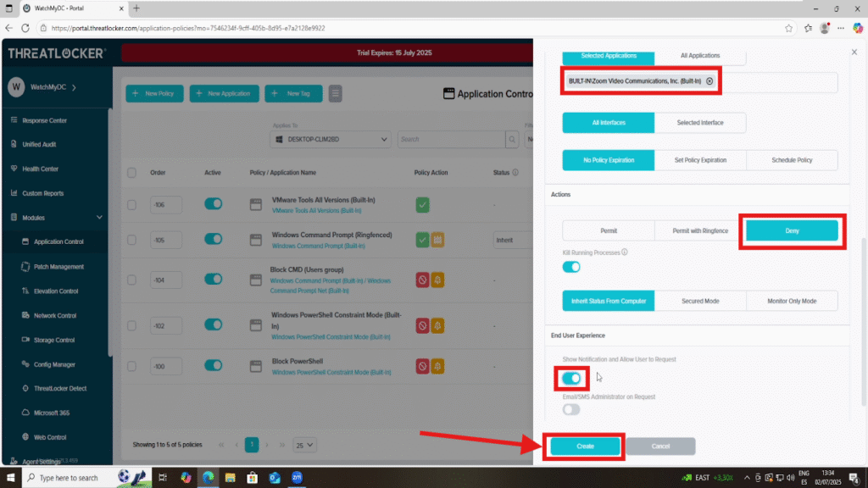Enable Email/SMS Administrator on Request toggle
This screenshot has height=488, width=868.
click(570, 410)
